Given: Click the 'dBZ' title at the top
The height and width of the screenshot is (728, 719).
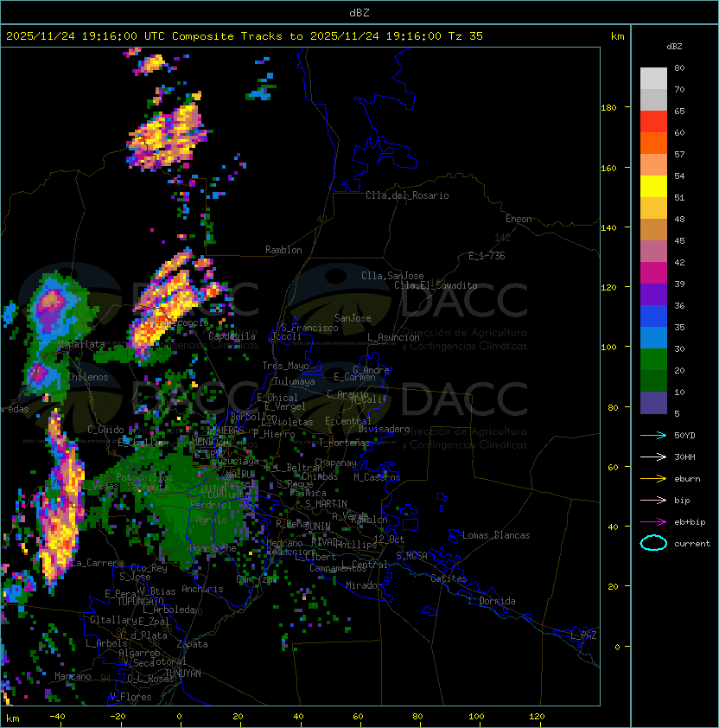Looking at the screenshot, I should [x=359, y=12].
